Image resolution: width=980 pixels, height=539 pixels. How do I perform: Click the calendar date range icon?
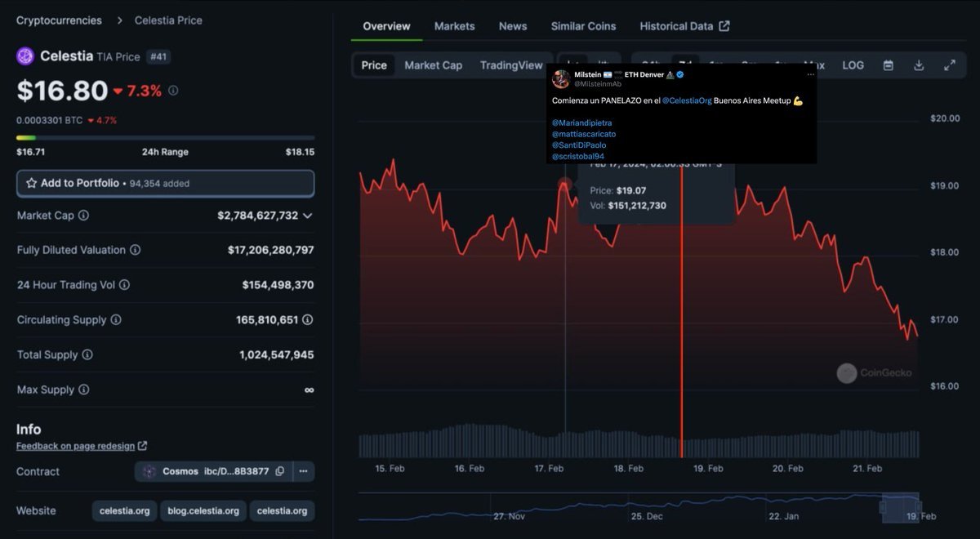coord(888,65)
